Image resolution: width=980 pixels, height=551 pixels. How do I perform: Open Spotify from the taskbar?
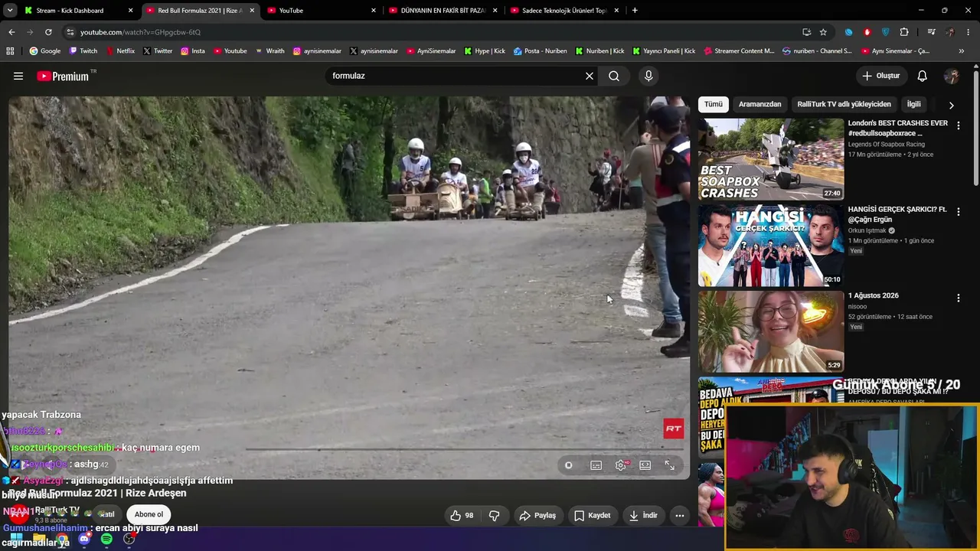tap(106, 539)
